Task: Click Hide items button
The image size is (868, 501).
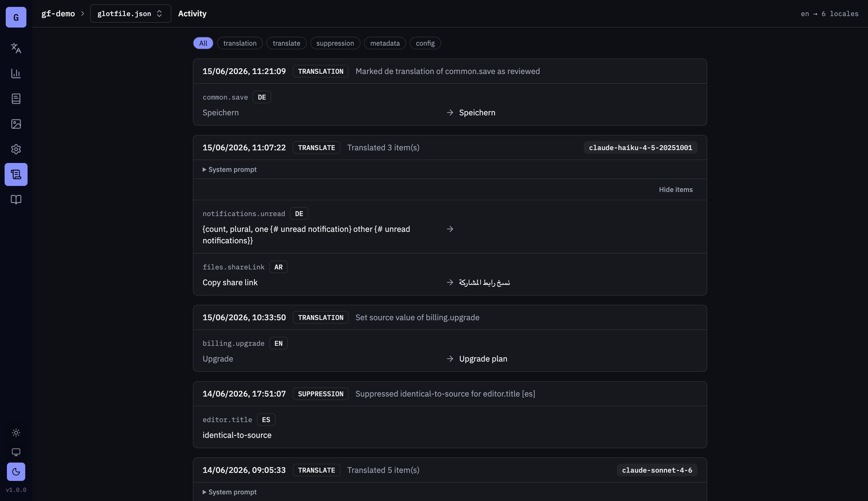Action: point(676,189)
